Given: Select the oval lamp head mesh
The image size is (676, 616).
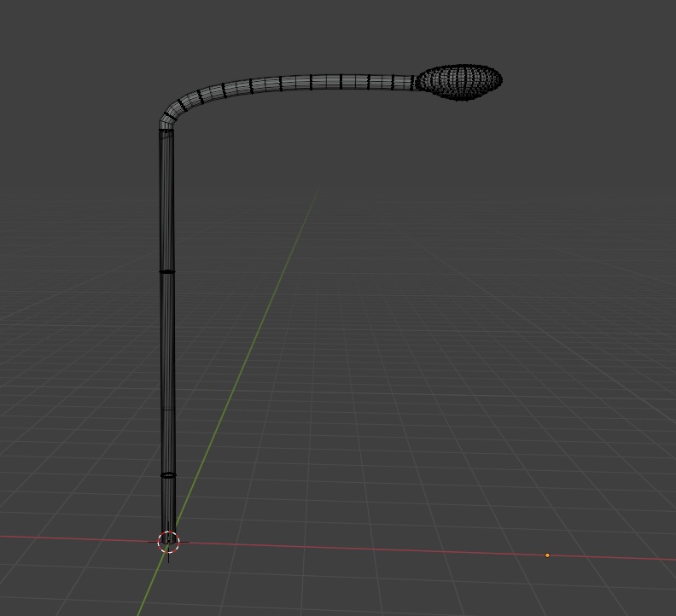Looking at the screenshot, I should pyautogui.click(x=459, y=83).
